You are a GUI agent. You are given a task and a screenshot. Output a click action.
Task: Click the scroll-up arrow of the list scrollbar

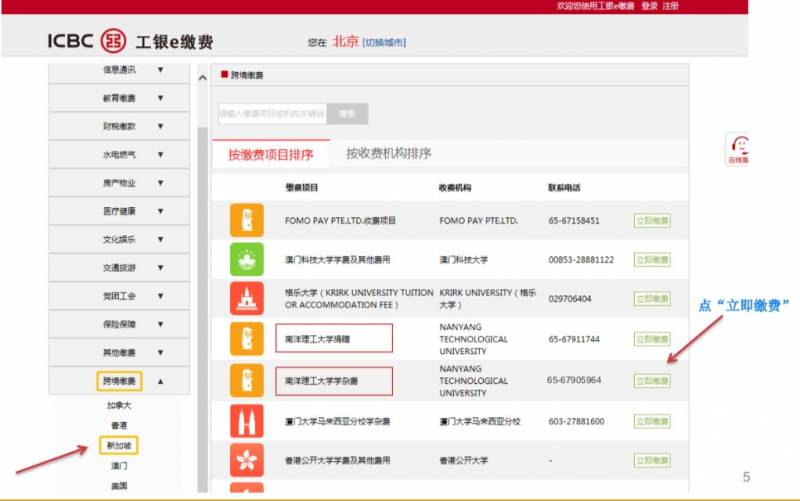tap(202, 78)
